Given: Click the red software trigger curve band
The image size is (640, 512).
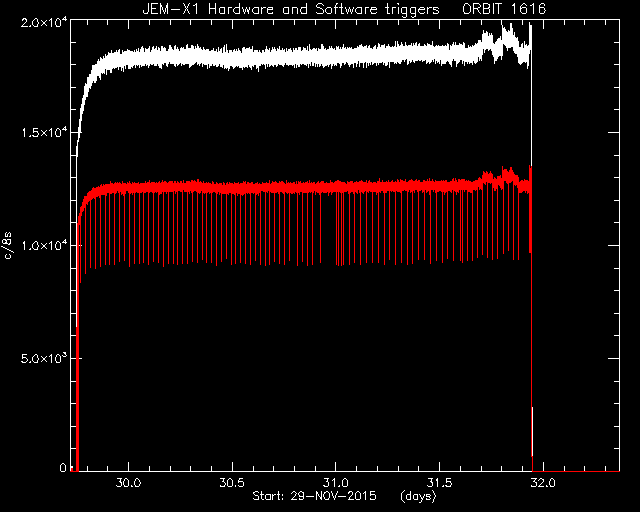Looking at the screenshot, I should 286,187.
